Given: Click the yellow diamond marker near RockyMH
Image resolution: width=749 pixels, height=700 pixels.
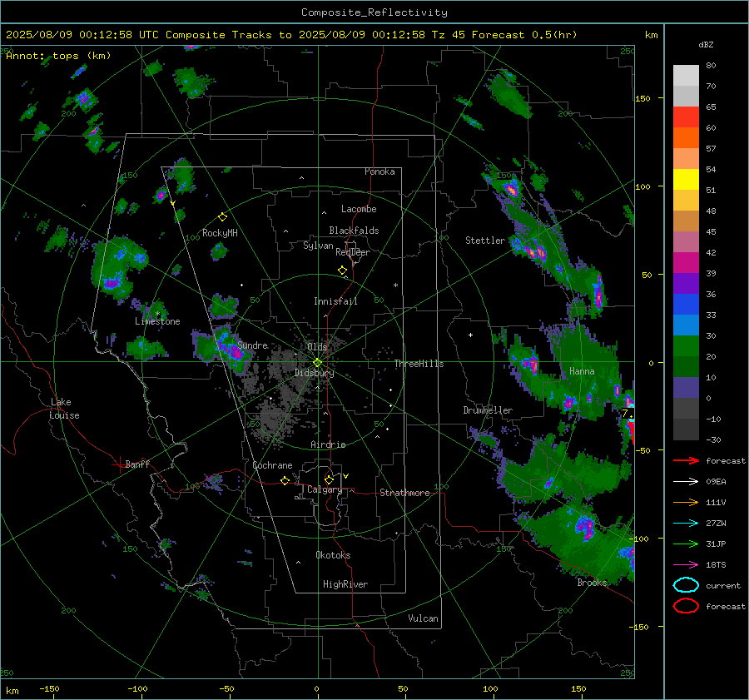Looking at the screenshot, I should click(222, 217).
